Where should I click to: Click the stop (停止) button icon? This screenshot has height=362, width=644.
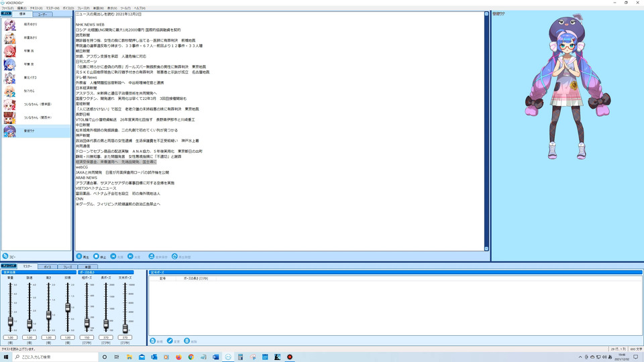pos(96,257)
